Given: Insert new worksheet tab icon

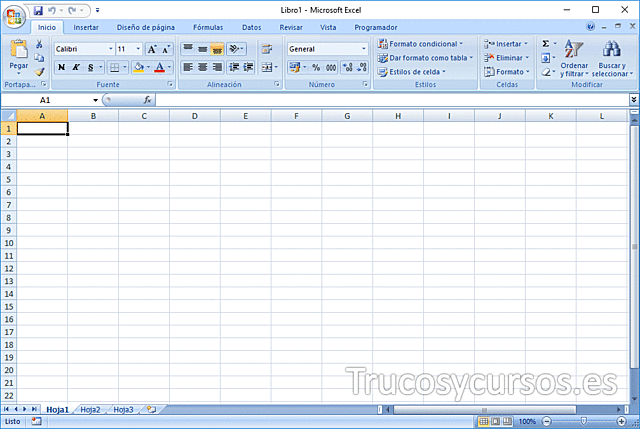Looking at the screenshot, I should coord(151,409).
